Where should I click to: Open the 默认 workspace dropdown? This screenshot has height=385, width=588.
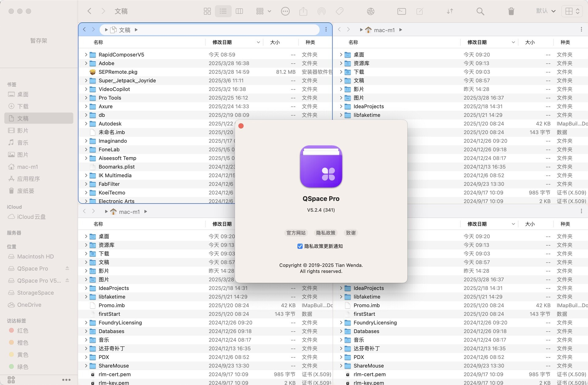coord(545,11)
